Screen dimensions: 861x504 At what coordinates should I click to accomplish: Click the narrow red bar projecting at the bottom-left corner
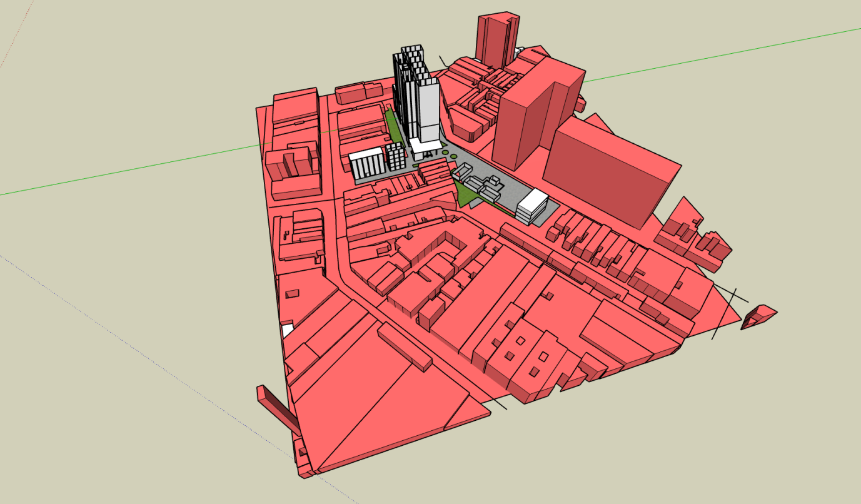coord(278,410)
